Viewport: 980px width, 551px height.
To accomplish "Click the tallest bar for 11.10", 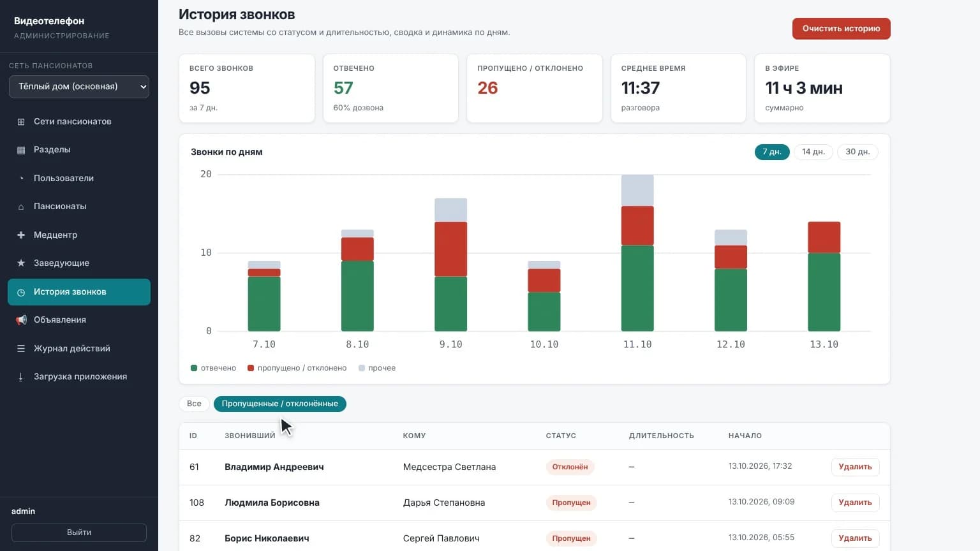I will pyautogui.click(x=637, y=253).
